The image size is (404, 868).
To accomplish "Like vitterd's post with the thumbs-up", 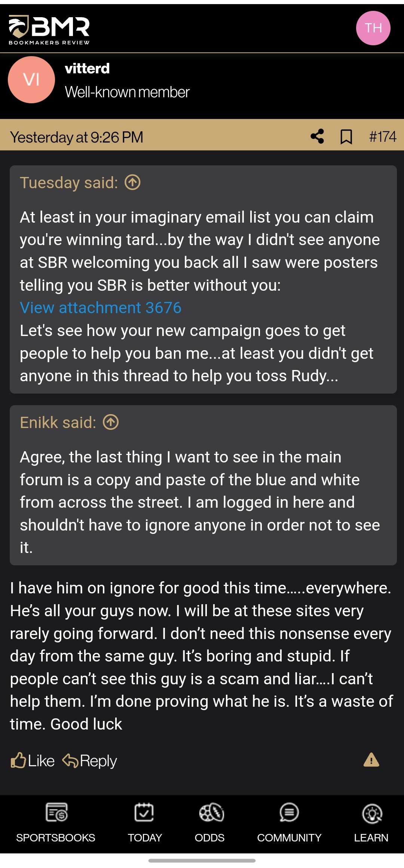I will pyautogui.click(x=33, y=760).
